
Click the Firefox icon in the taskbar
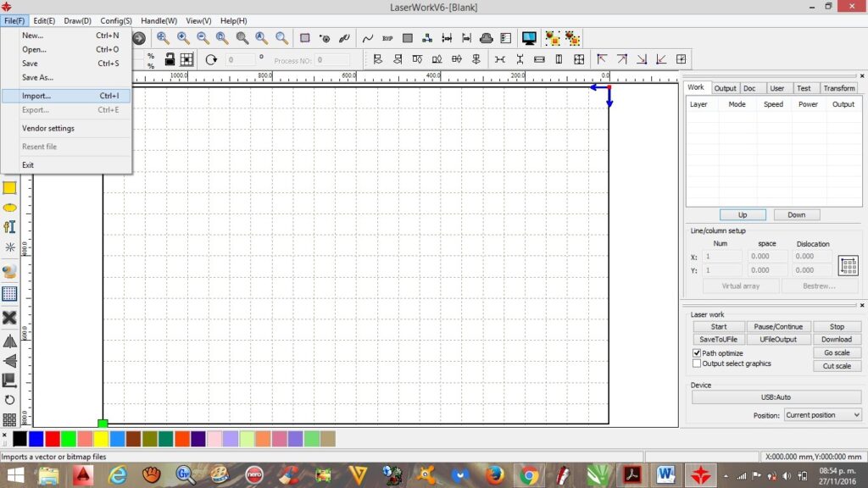click(495, 475)
